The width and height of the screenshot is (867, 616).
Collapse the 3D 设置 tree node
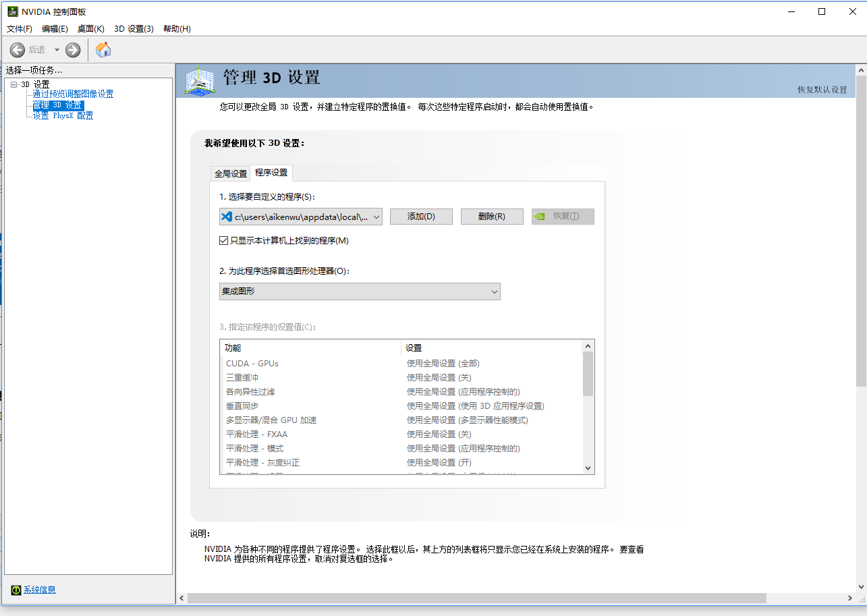pyautogui.click(x=13, y=84)
